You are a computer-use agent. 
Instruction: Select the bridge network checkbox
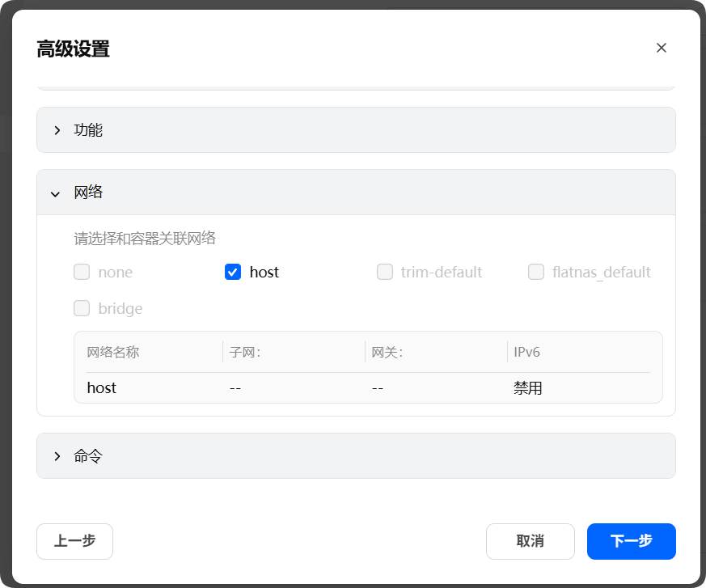coord(81,308)
